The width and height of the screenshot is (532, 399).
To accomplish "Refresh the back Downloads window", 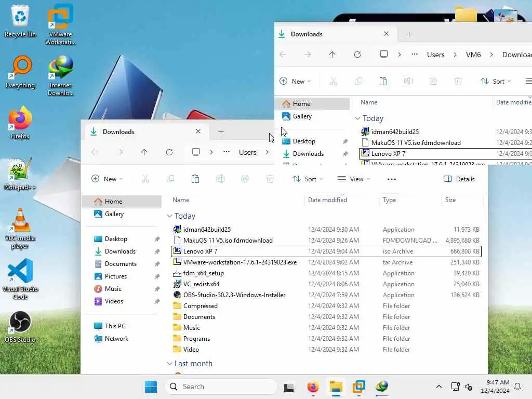I will coord(357,55).
